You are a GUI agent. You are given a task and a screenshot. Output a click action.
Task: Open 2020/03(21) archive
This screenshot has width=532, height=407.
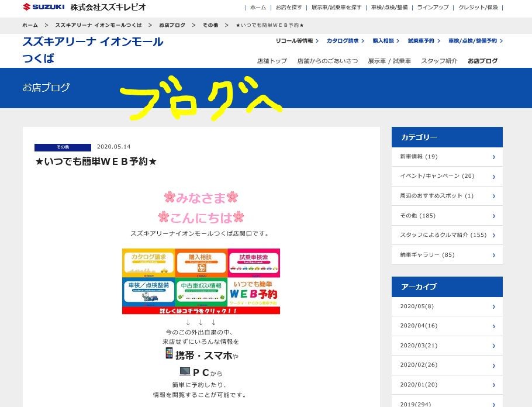pyautogui.click(x=447, y=346)
